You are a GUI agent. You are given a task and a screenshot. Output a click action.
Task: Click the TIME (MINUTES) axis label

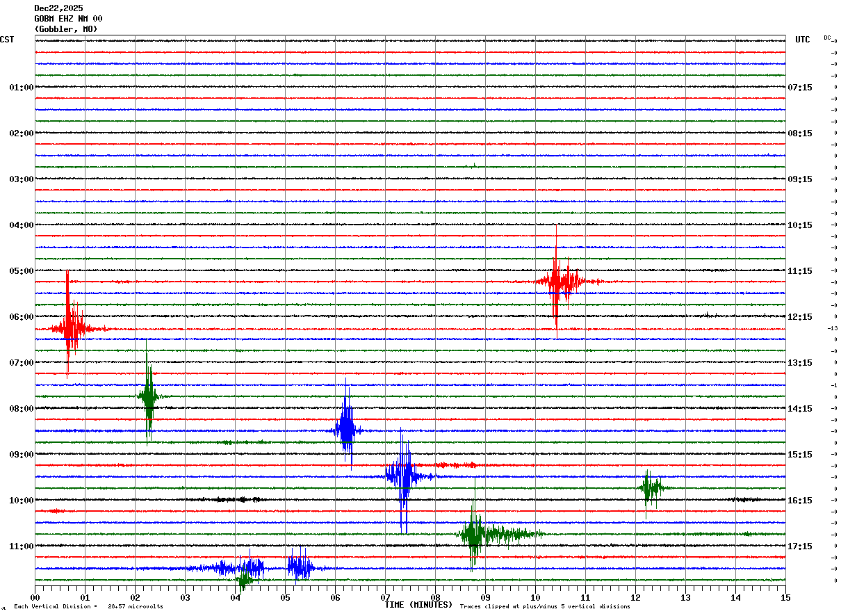(x=418, y=605)
